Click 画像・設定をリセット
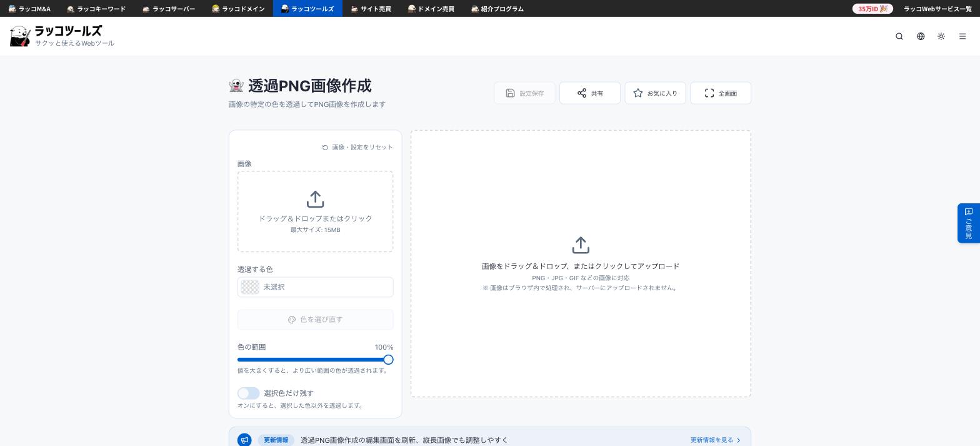This screenshot has height=446, width=980. (357, 148)
